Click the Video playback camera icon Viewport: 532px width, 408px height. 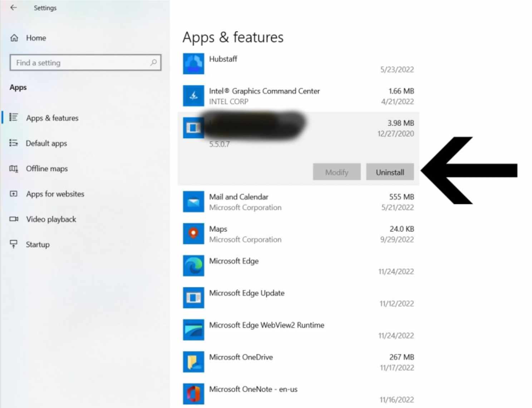pyautogui.click(x=14, y=219)
